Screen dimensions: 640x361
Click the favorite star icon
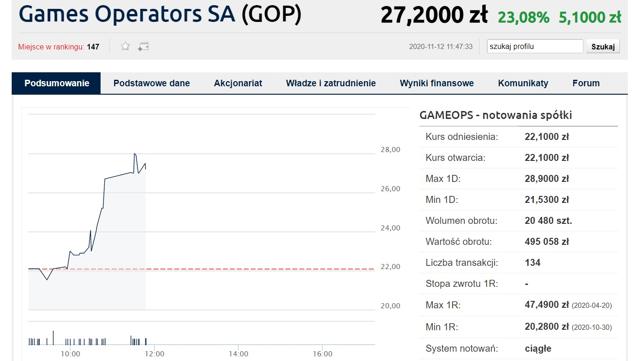tap(125, 46)
